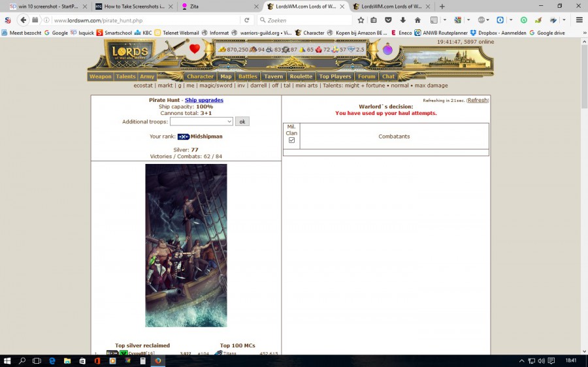This screenshot has width=588, height=367.
Task: Go to the Firefox home page
Action: tap(417, 20)
